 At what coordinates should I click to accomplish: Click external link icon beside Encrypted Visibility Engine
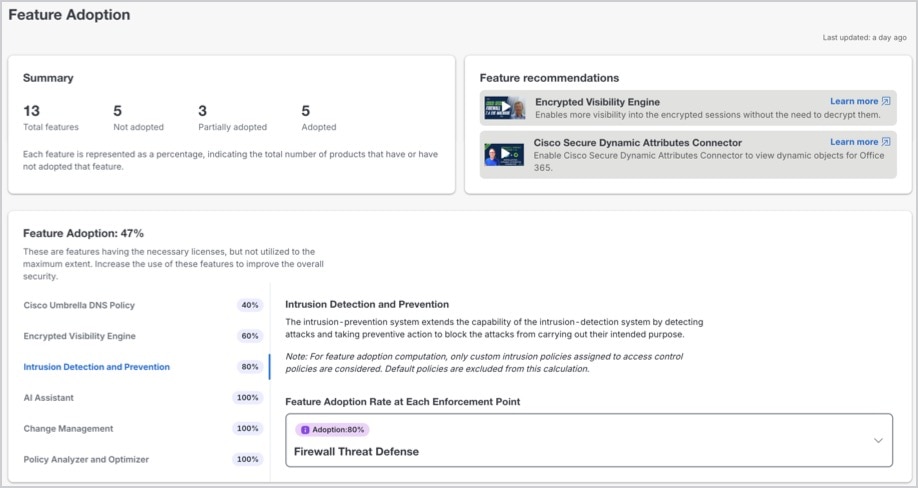click(886, 101)
